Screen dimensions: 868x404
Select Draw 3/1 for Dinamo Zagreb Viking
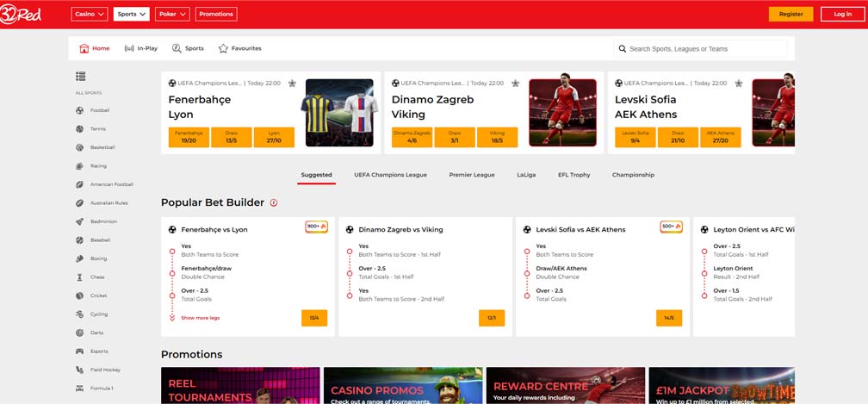point(455,137)
